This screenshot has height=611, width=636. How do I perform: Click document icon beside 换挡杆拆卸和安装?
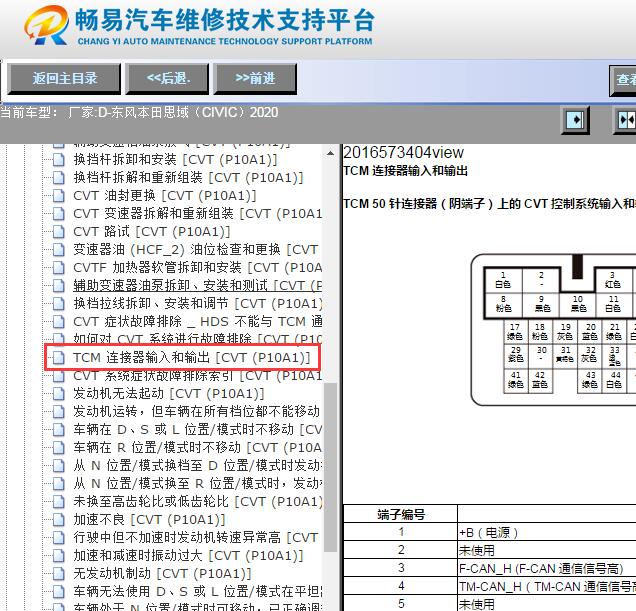click(59, 160)
